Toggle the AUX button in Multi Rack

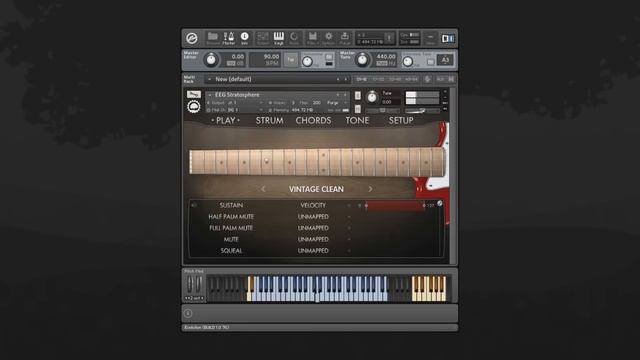[440, 79]
